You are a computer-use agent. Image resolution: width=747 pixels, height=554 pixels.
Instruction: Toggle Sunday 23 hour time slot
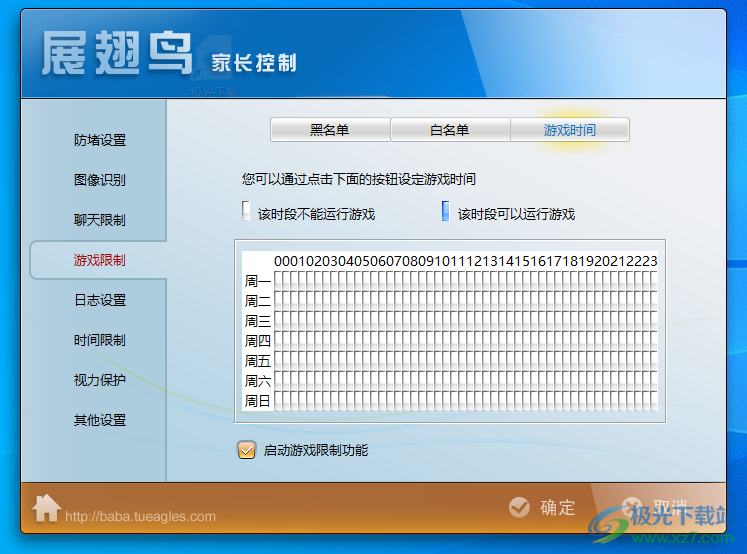(x=650, y=401)
